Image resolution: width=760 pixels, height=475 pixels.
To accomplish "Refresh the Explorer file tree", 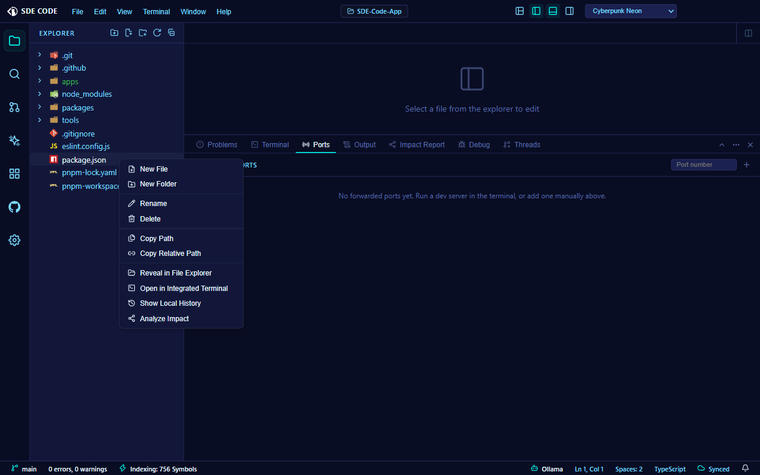I will pyautogui.click(x=157, y=32).
